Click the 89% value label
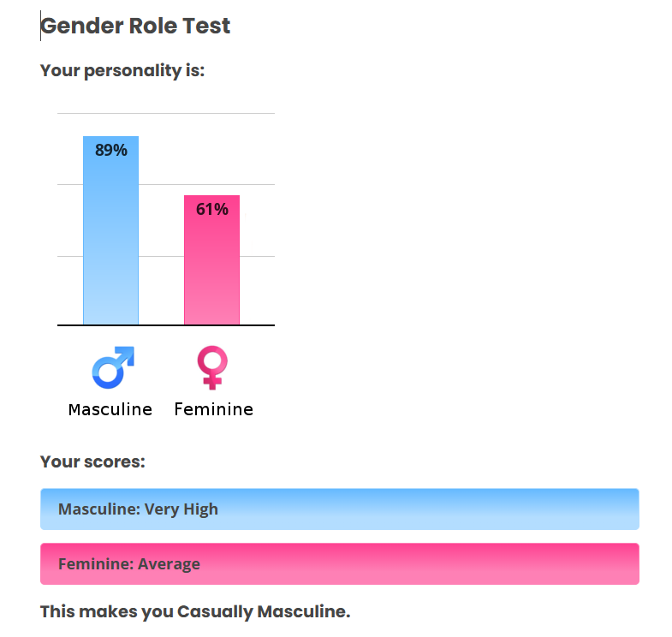Viewport: 672px width, 637px height. (111, 151)
